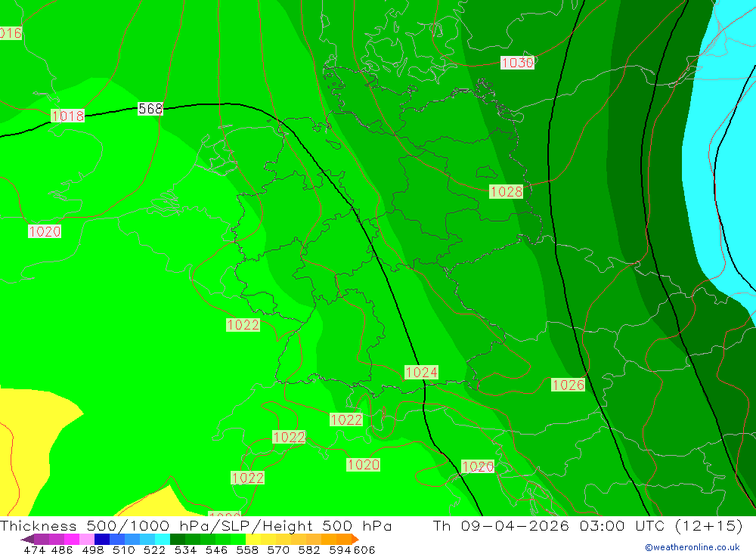
Task: Click the 1024 isobar label
Action: pyautogui.click(x=421, y=372)
